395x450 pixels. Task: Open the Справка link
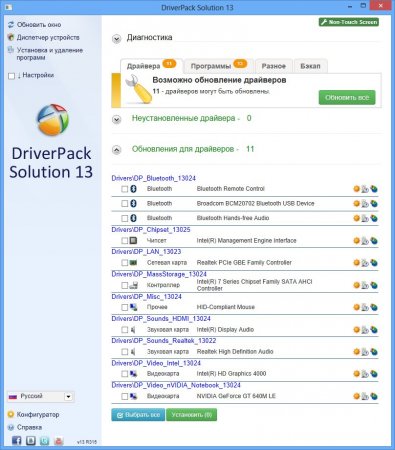[x=29, y=427]
